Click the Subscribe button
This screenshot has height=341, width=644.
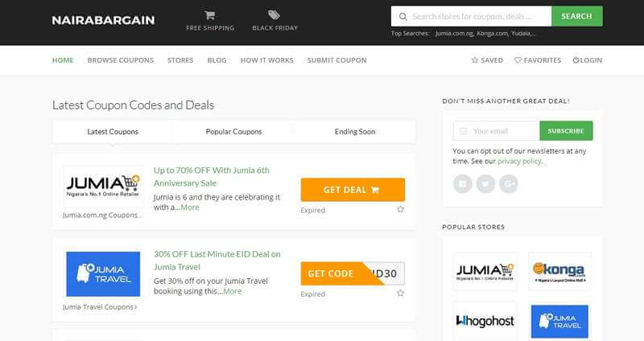[x=566, y=131]
